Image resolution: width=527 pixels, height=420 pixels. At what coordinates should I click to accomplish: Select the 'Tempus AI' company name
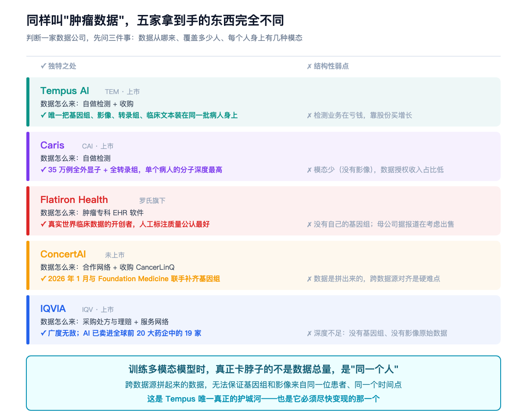coord(65,91)
